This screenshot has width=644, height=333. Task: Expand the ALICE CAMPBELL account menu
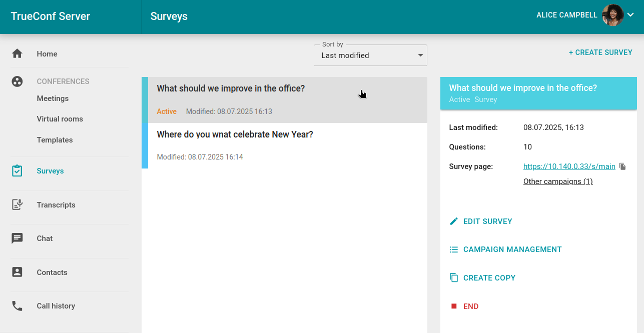566,15
